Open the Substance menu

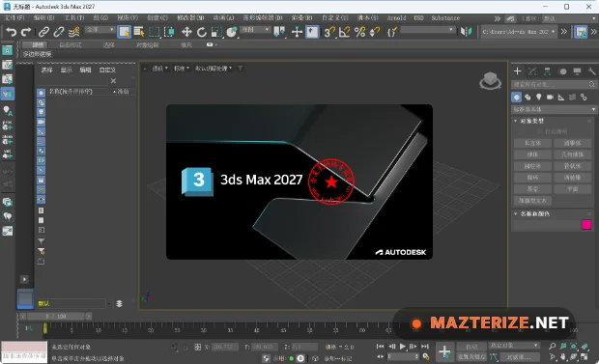pos(445,18)
